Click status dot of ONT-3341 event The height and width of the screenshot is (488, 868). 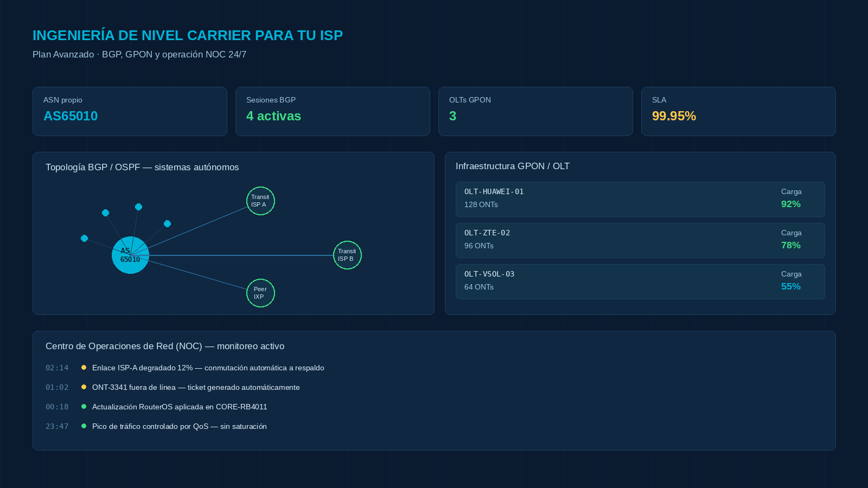[84, 387]
